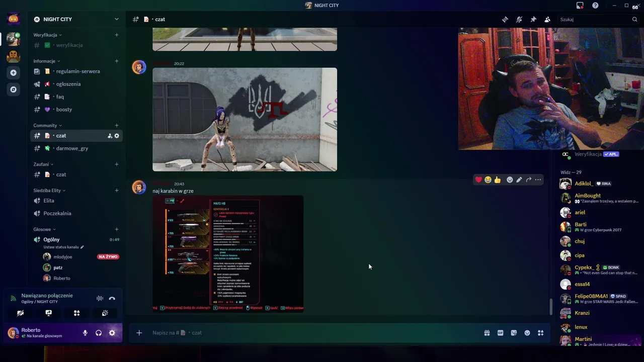Open soundboard button
This screenshot has width=644, height=362.
point(105,313)
